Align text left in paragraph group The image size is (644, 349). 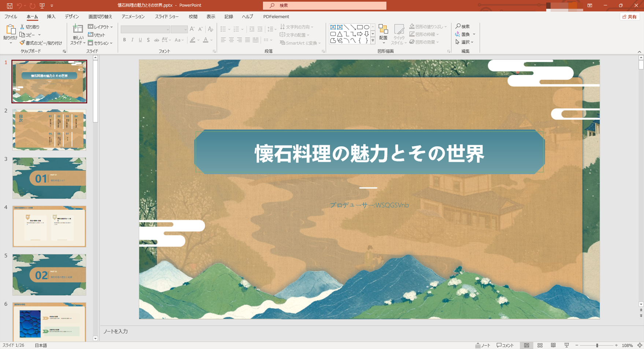(x=223, y=40)
